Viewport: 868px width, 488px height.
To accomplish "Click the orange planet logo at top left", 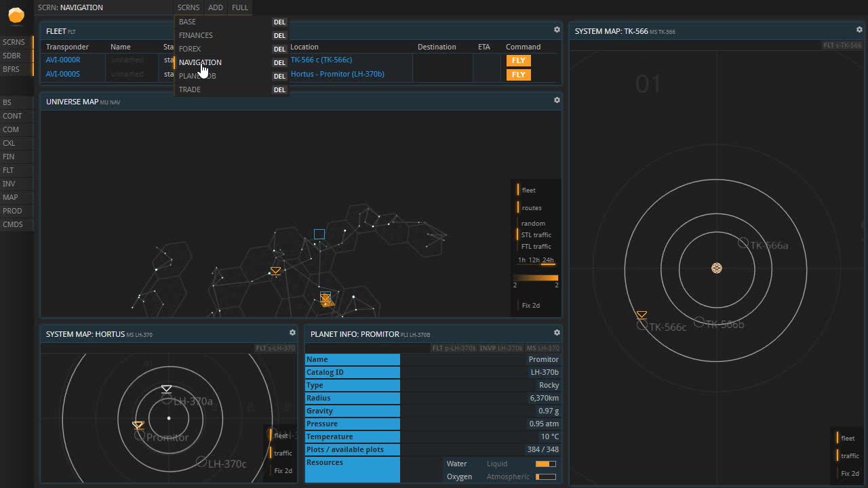I will (x=16, y=15).
